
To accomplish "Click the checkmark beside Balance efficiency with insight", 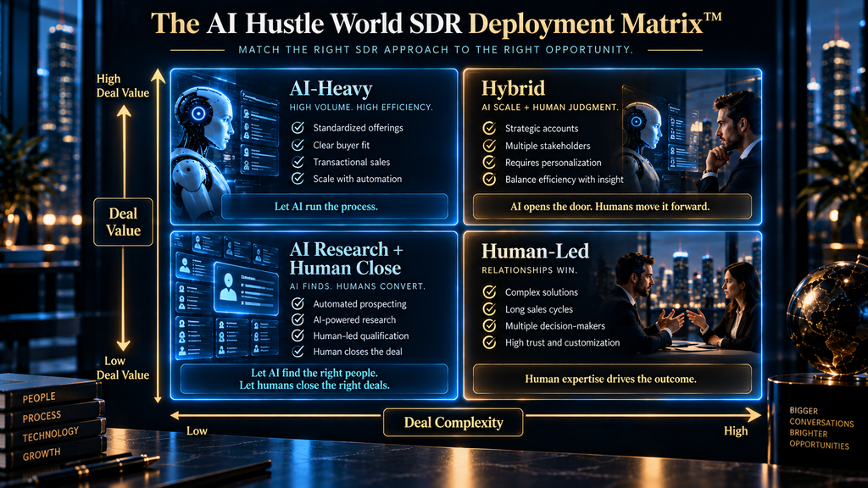I will point(489,179).
